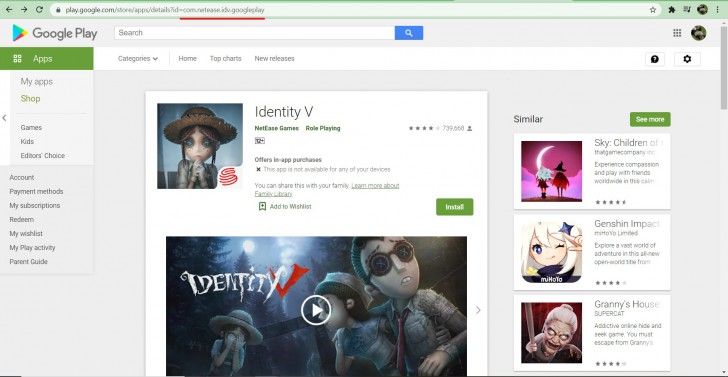Click the browser address bar URL
The width and height of the screenshot is (728, 377).
click(164, 10)
